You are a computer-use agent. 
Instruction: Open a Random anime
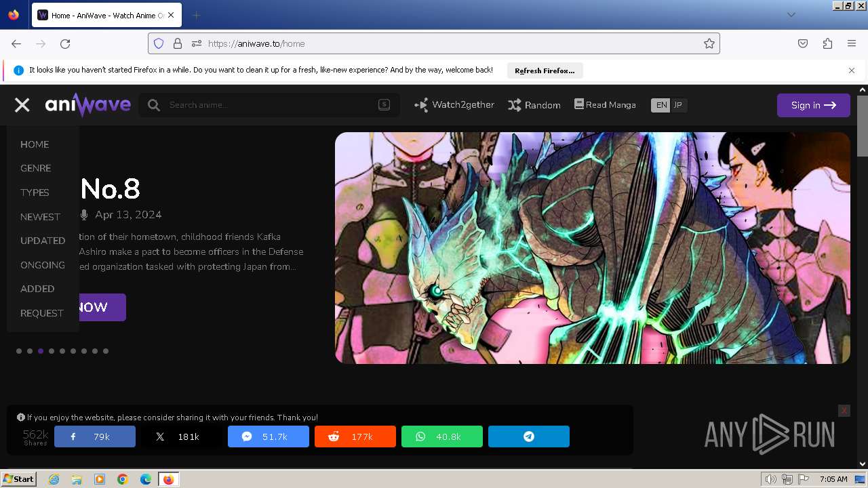point(534,105)
